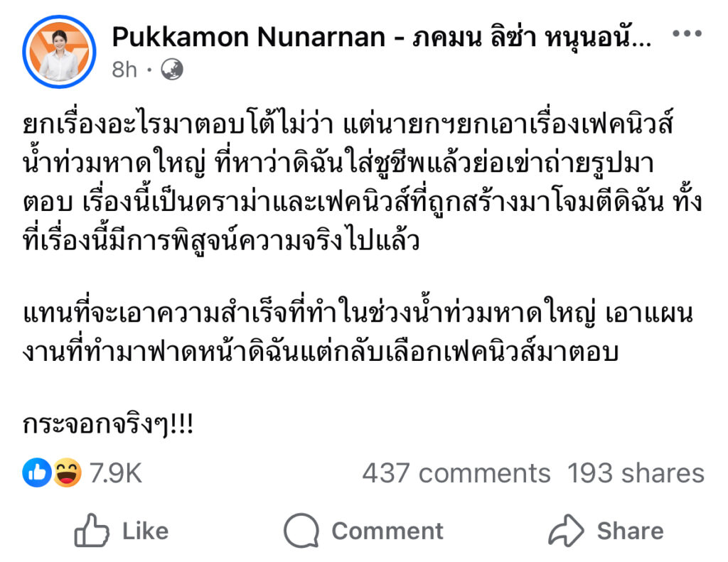Open the three-dot post options menu
Viewport: 728px width, 562px height.
pos(687,34)
